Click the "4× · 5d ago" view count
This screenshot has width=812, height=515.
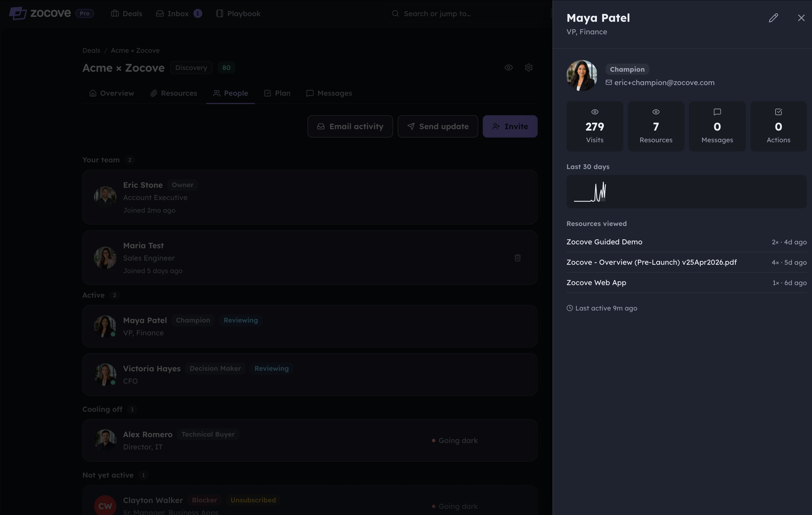pos(789,263)
